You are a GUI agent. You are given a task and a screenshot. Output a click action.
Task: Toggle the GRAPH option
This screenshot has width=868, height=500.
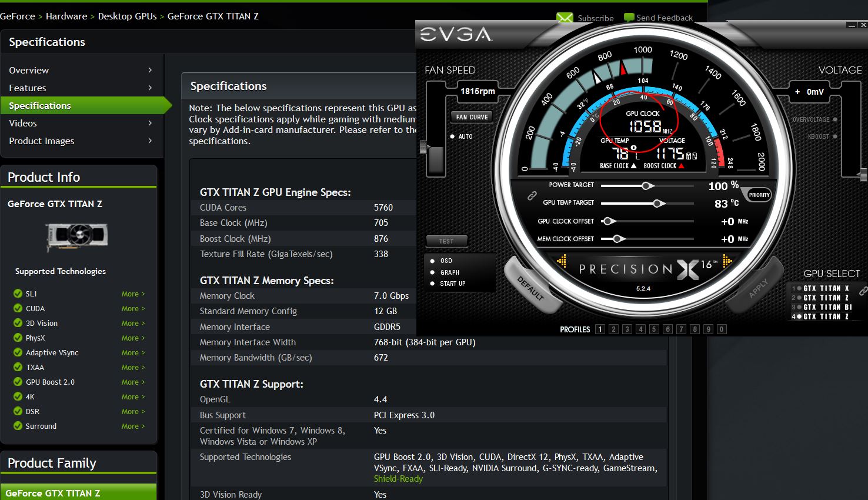coord(433,272)
